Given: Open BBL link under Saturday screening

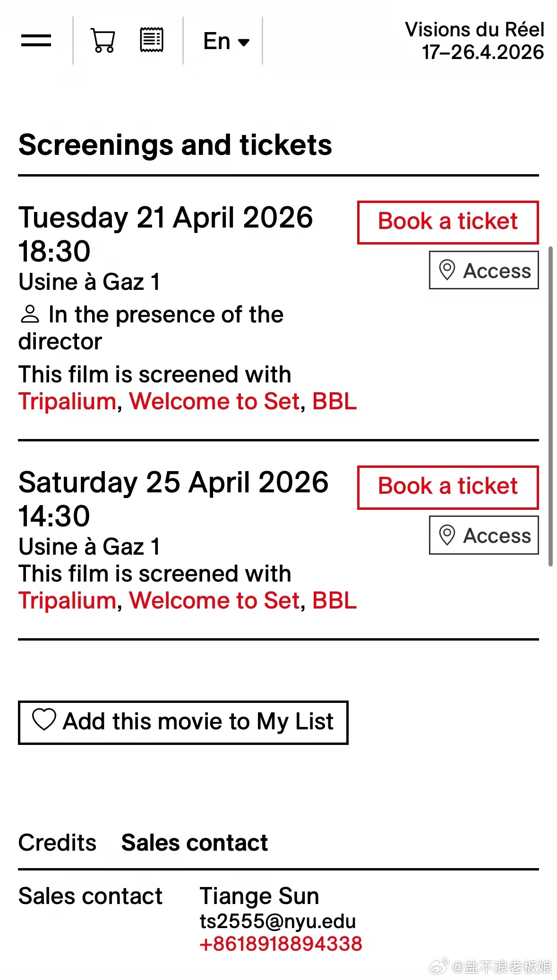Looking at the screenshot, I should (x=334, y=601).
